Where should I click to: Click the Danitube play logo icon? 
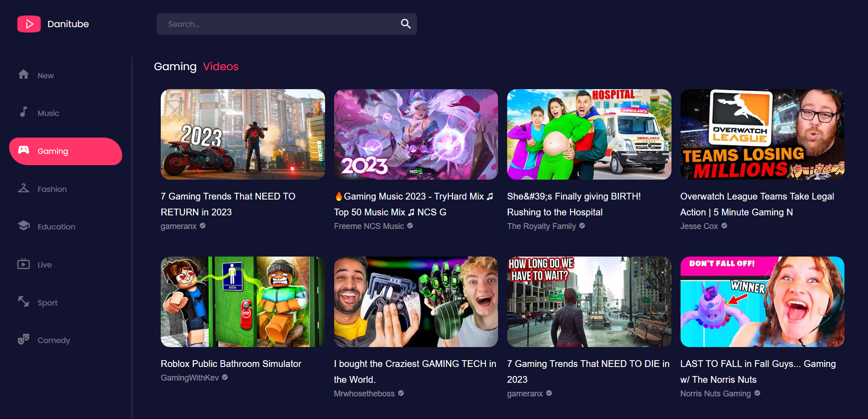(x=29, y=24)
